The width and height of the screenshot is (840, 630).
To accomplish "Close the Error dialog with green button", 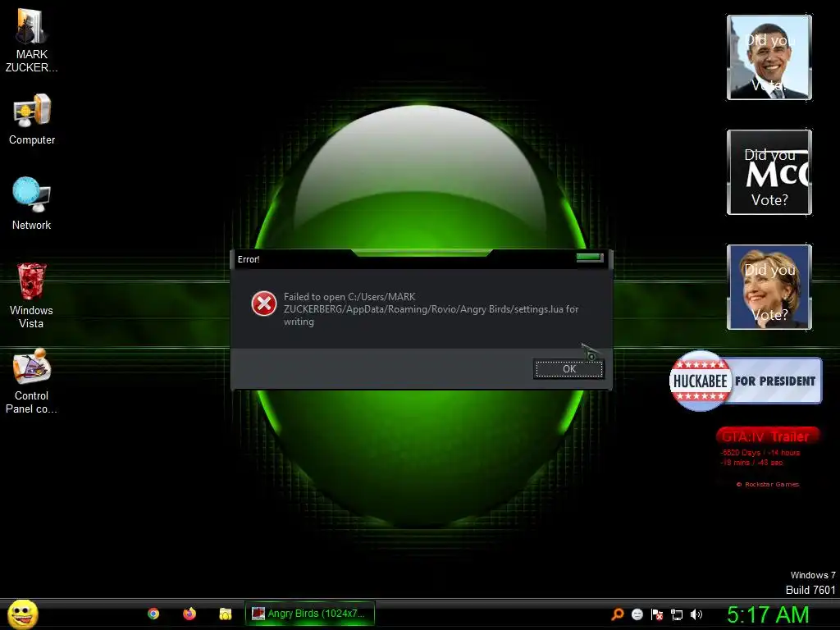I will tap(589, 258).
